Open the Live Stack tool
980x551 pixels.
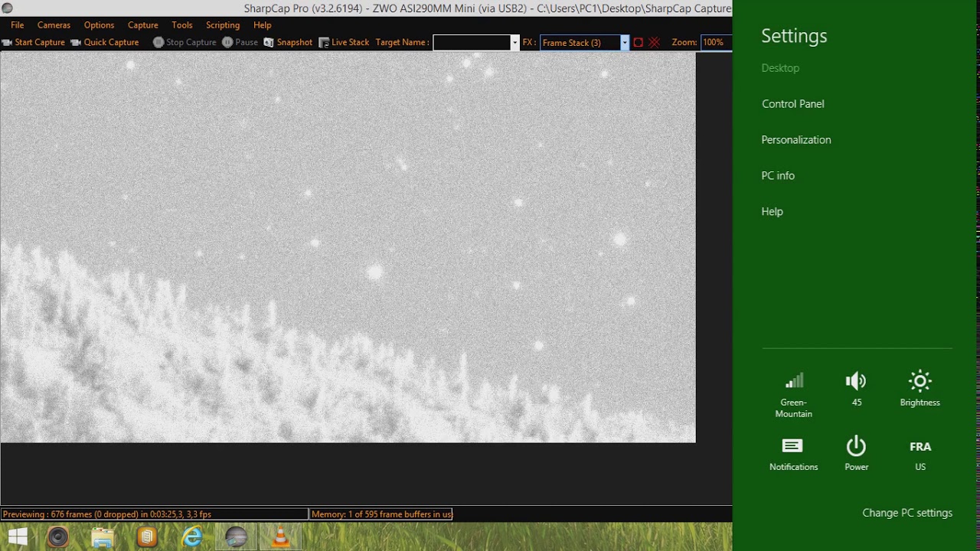344,42
